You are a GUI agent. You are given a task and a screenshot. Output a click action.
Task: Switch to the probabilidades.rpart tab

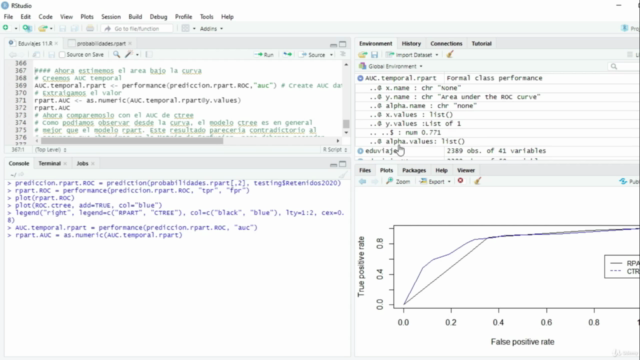click(101, 43)
